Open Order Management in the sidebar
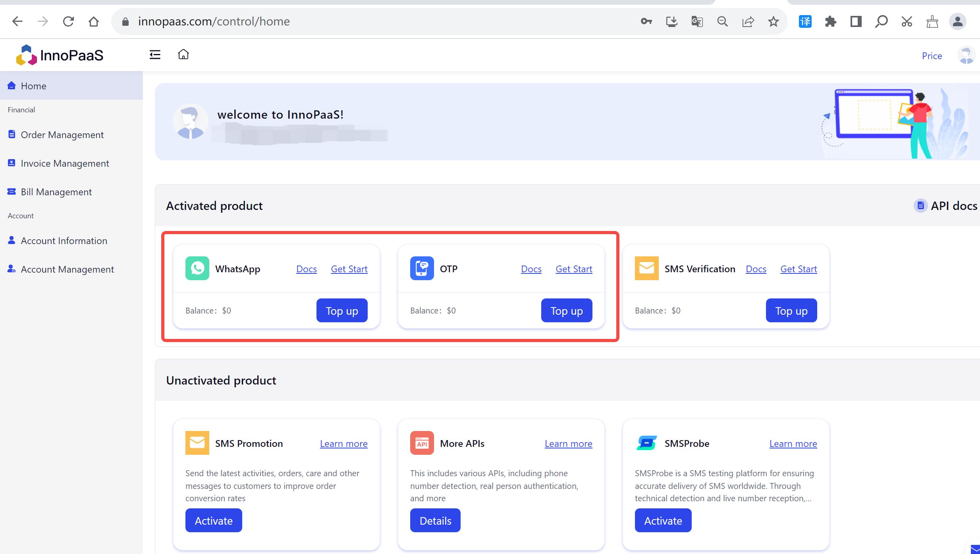Image resolution: width=980 pixels, height=554 pixels. point(71,135)
